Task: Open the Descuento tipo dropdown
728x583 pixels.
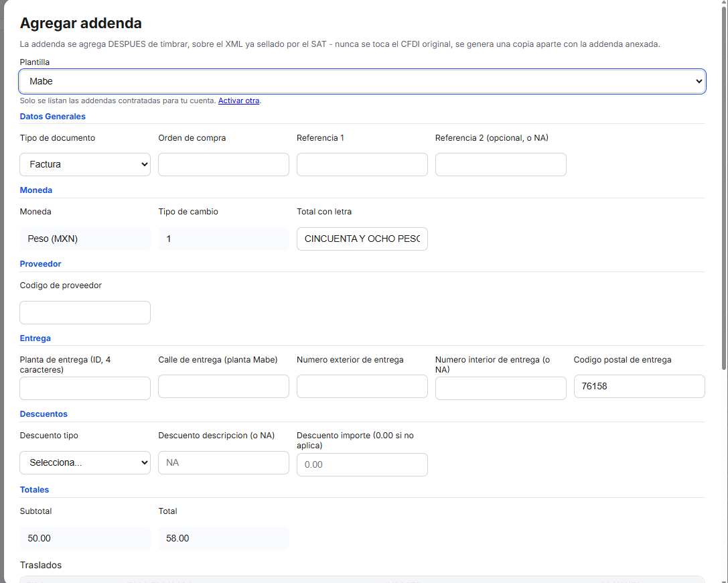Action: coord(85,462)
